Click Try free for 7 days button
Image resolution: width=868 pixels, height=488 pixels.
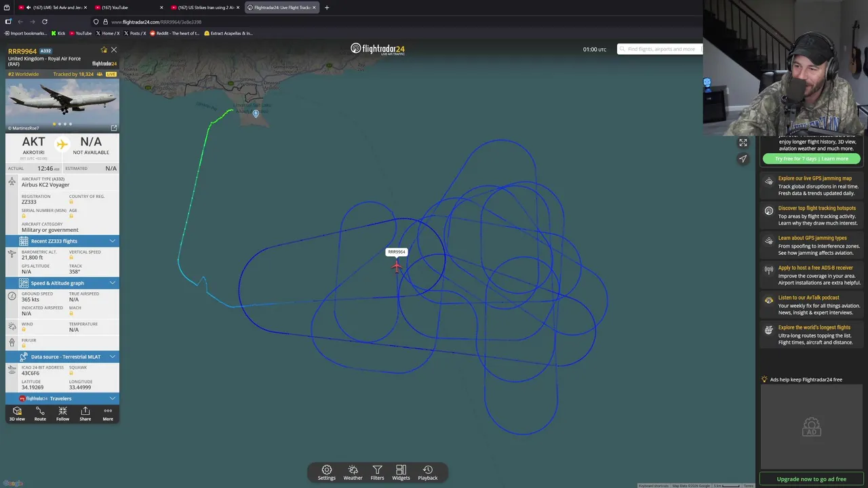pyautogui.click(x=812, y=159)
